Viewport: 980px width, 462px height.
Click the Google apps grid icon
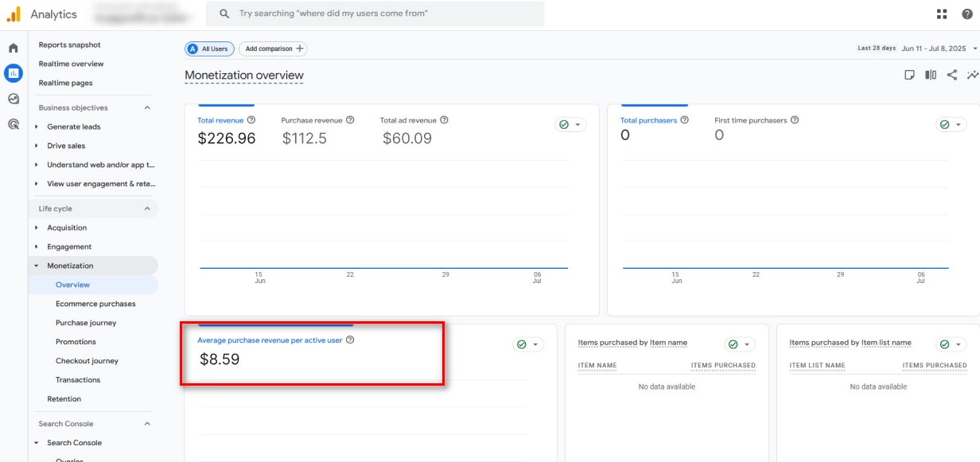(x=942, y=14)
